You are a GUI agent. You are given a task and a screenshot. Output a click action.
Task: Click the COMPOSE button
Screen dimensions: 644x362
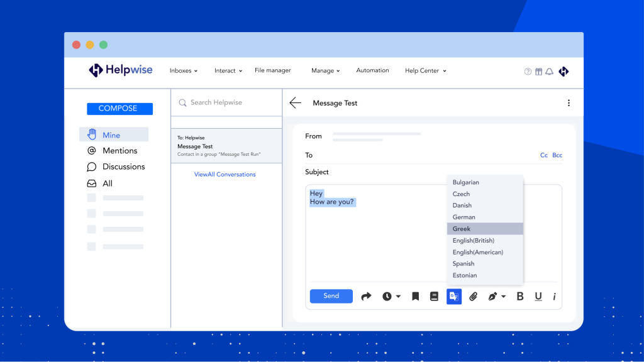point(119,109)
